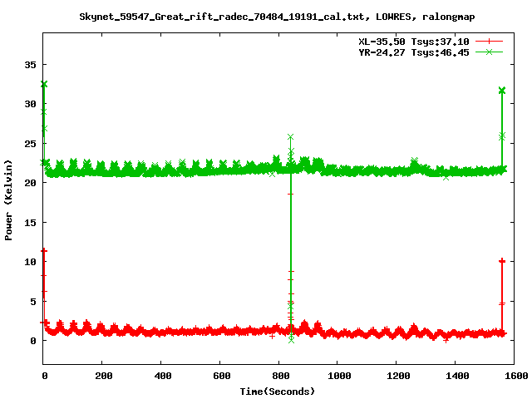Click x-axis tick label 600
The image size is (532, 399).
[x=222, y=376]
